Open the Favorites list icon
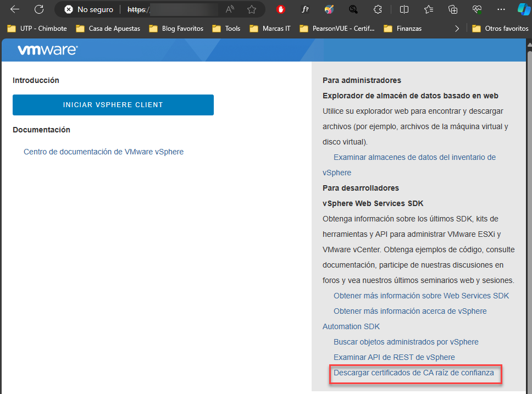 point(429,9)
